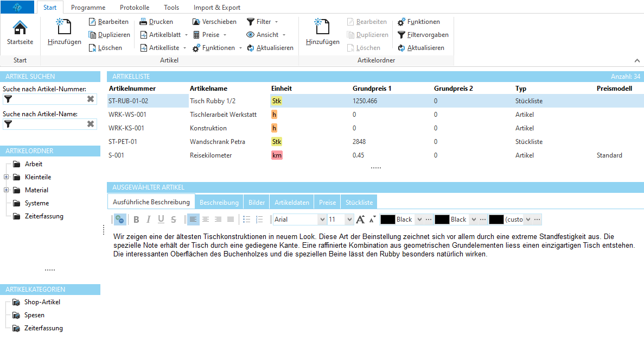The width and height of the screenshot is (644, 339).
Task: Toggle bulleted list formatting
Action: pos(247,219)
